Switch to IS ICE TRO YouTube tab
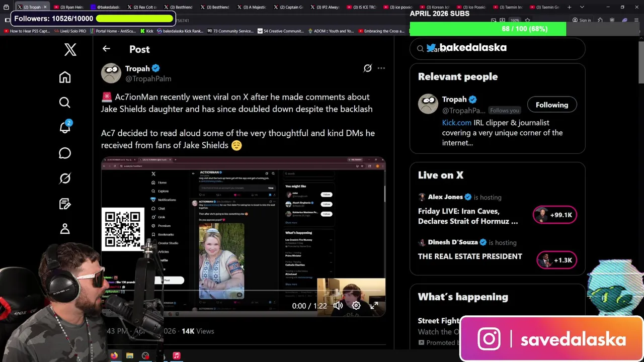This screenshot has height=362, width=644. click(361, 7)
